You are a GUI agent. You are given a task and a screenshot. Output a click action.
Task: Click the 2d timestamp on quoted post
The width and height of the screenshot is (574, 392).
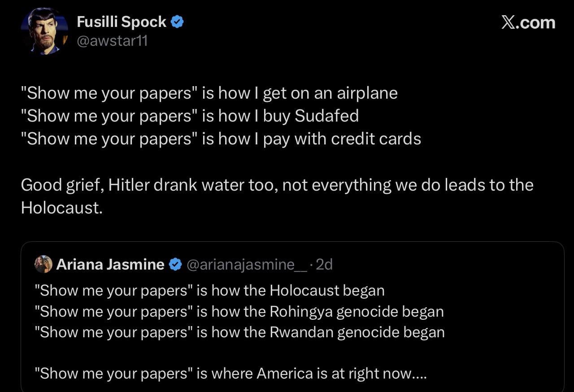click(x=324, y=265)
